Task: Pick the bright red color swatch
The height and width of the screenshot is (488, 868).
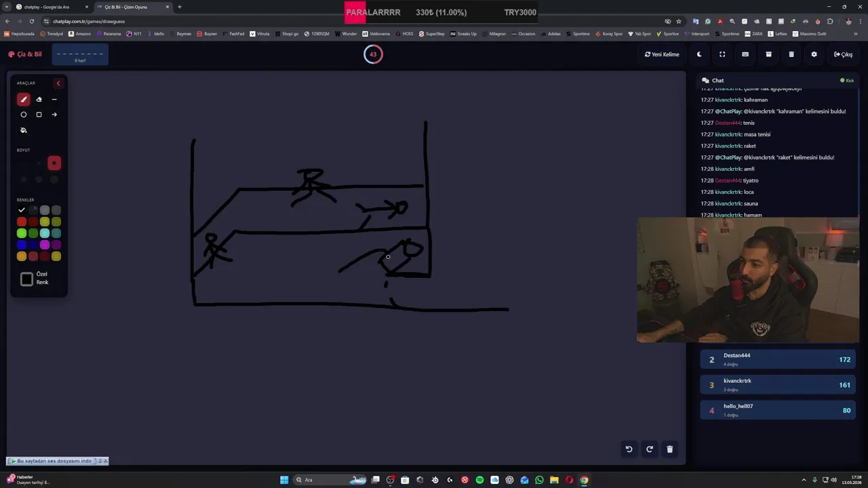Action: 22,222
